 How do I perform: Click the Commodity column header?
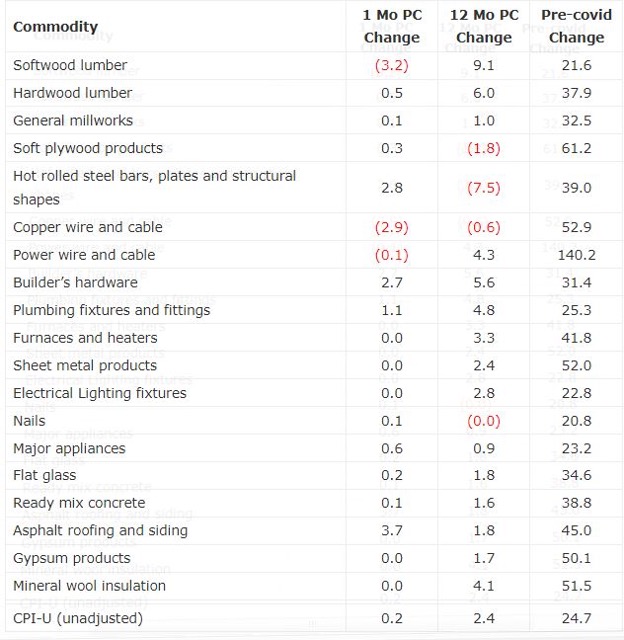[x=55, y=26]
